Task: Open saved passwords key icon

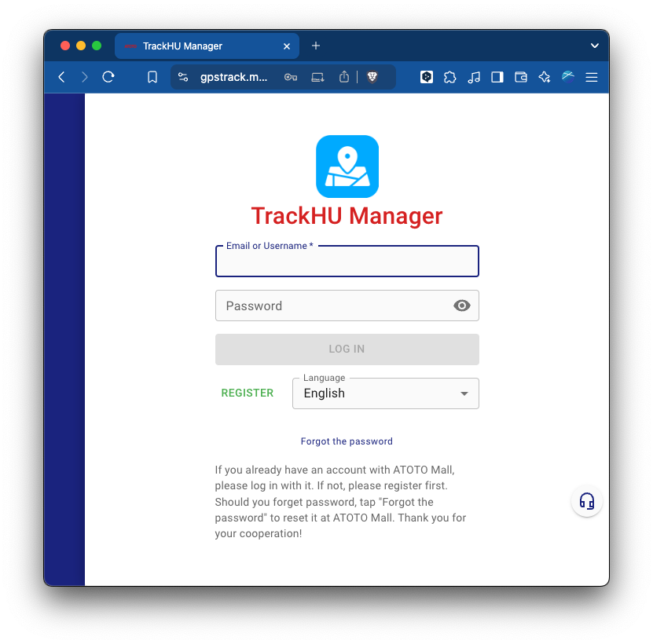Action: tap(291, 77)
